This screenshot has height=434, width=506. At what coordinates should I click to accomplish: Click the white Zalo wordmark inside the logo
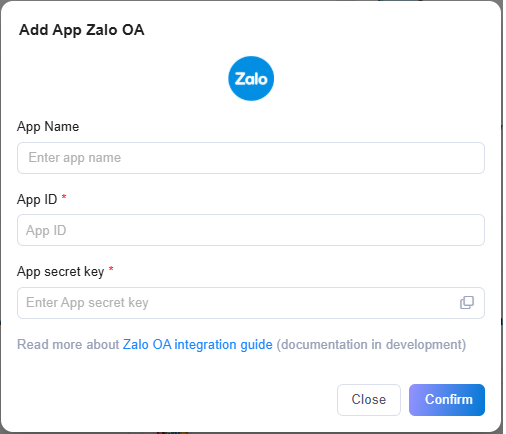click(251, 79)
